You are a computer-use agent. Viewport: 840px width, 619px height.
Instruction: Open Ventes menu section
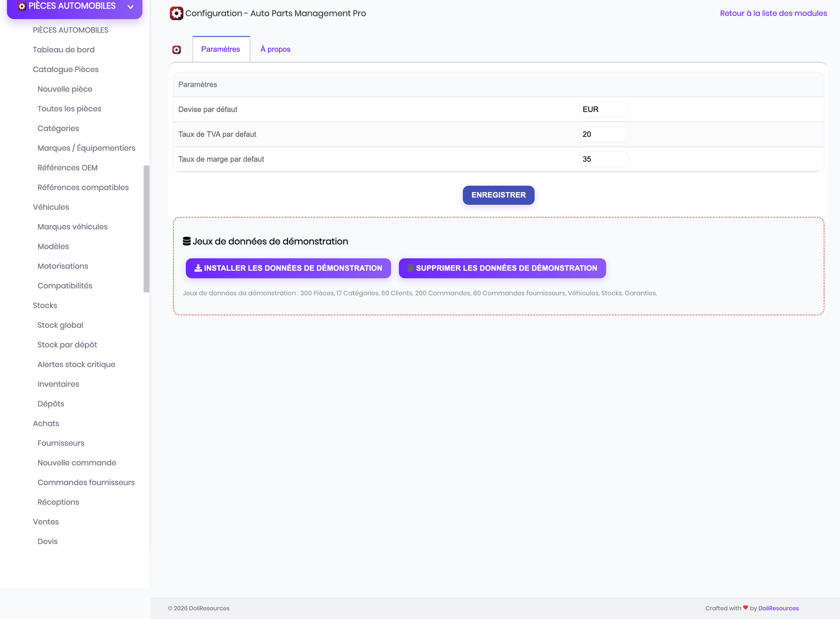tap(46, 522)
